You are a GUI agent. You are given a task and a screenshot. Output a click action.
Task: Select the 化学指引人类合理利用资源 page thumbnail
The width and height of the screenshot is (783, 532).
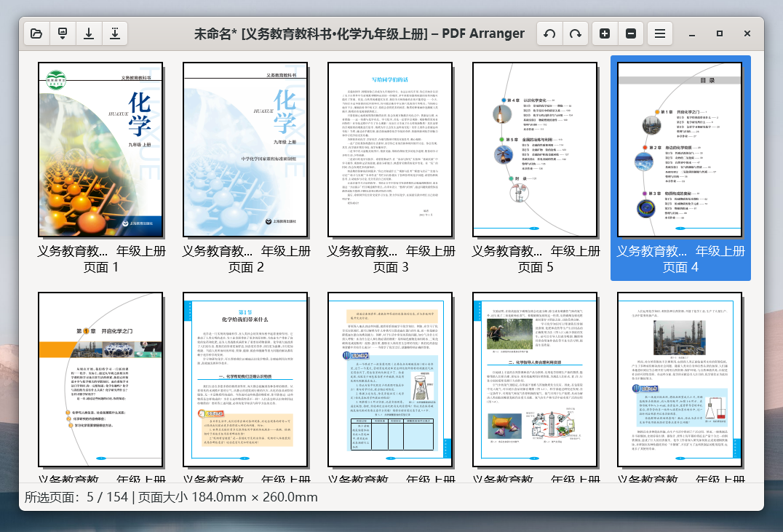535,379
